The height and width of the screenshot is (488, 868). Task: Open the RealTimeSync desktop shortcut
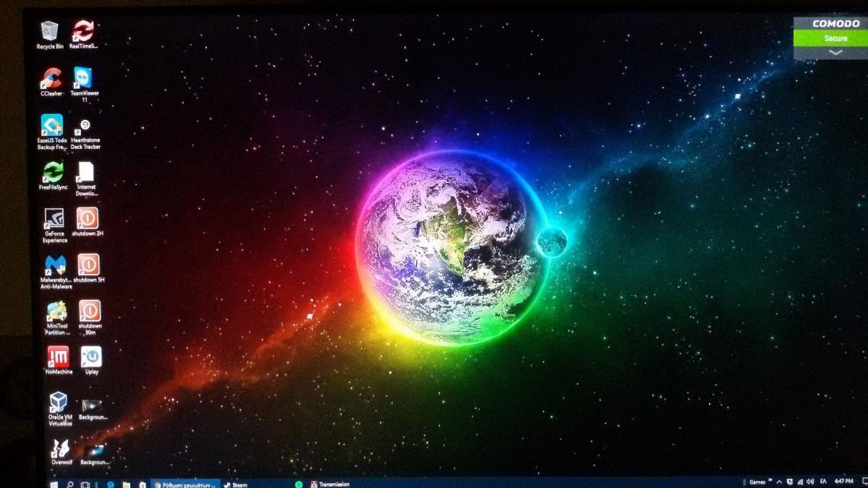(x=84, y=35)
